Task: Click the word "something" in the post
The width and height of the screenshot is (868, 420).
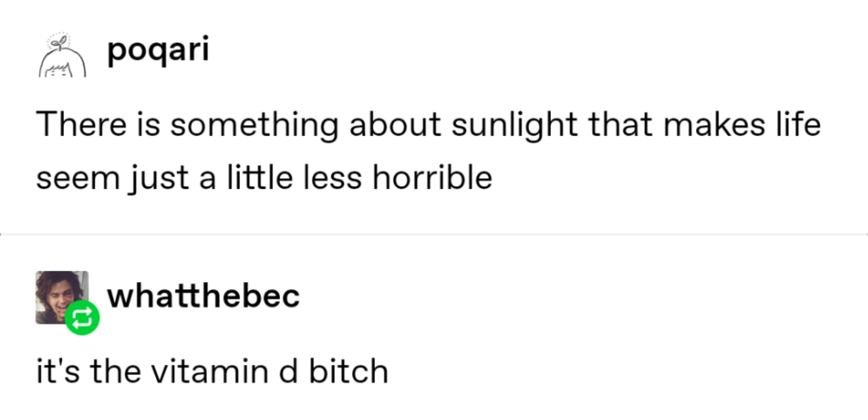Action: [x=254, y=125]
